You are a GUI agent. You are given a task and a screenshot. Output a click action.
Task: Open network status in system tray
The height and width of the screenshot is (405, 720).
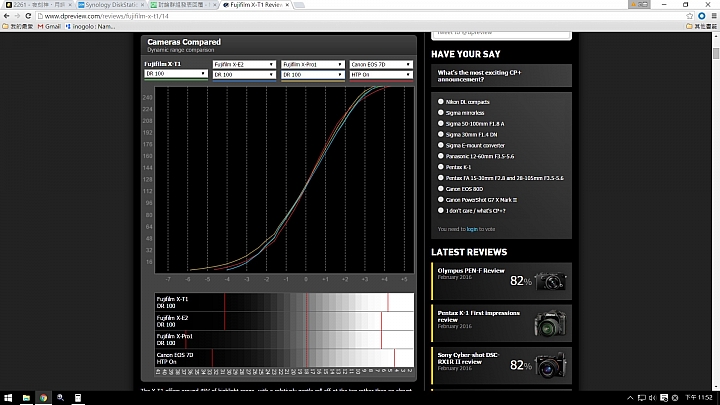pyautogui.click(x=641, y=398)
